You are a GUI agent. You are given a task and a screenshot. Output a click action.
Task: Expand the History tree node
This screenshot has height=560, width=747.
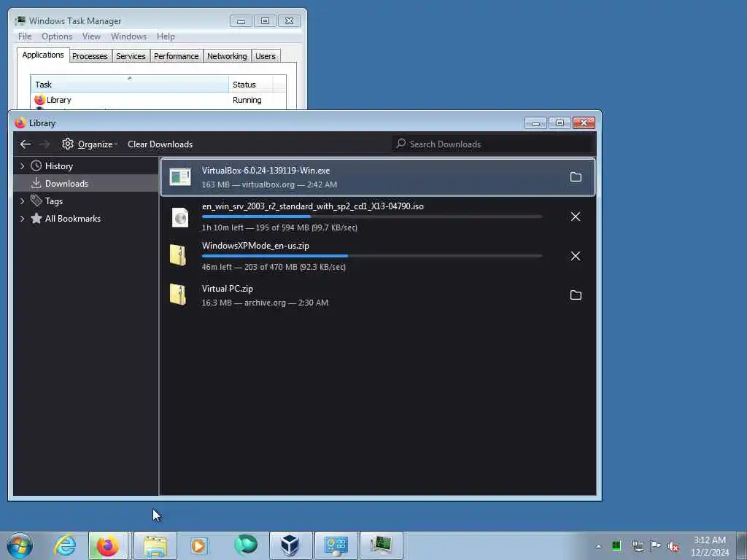coord(23,166)
